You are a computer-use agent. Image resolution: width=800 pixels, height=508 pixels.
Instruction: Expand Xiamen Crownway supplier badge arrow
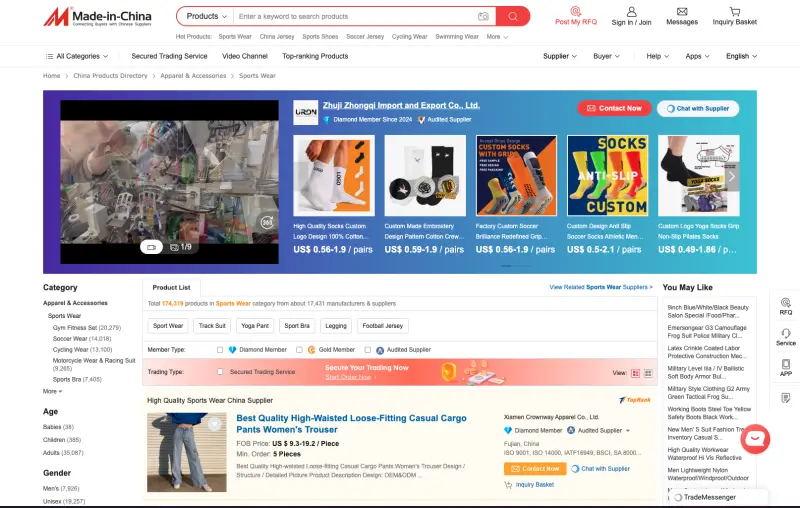coord(628,430)
